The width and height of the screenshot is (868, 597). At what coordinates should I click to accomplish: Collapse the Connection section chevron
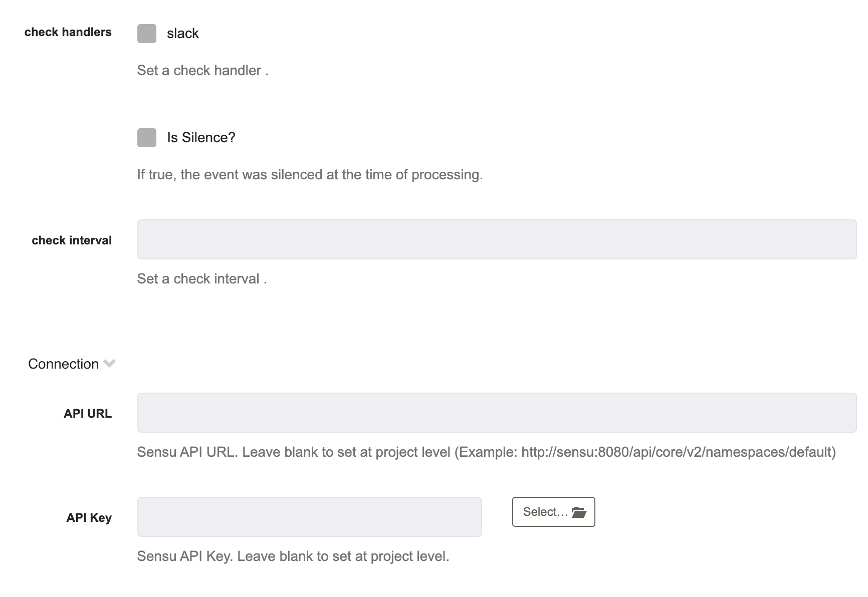pos(109,364)
